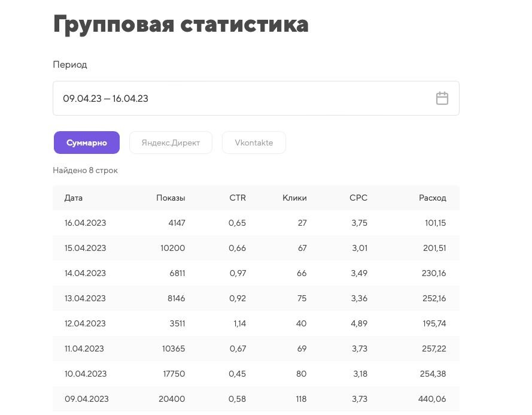Click the Дата column header
Image resolution: width=532 pixels, height=415 pixels.
tap(73, 198)
